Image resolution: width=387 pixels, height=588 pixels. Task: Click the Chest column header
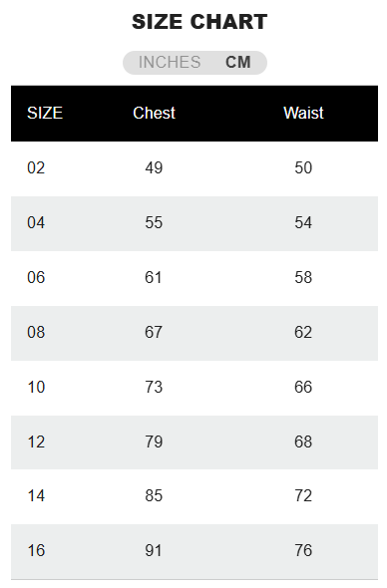pyautogui.click(x=154, y=113)
